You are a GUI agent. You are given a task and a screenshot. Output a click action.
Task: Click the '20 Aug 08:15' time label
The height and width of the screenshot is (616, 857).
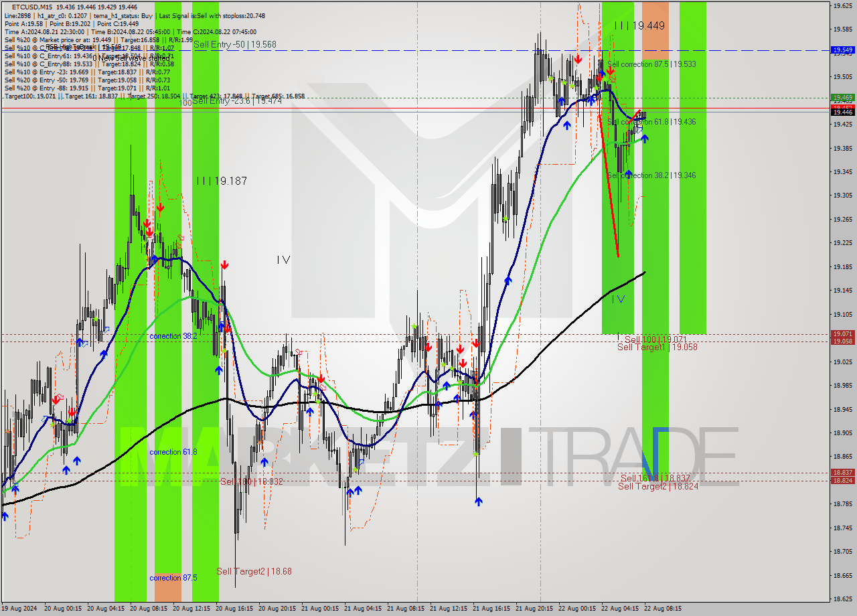coord(149,609)
